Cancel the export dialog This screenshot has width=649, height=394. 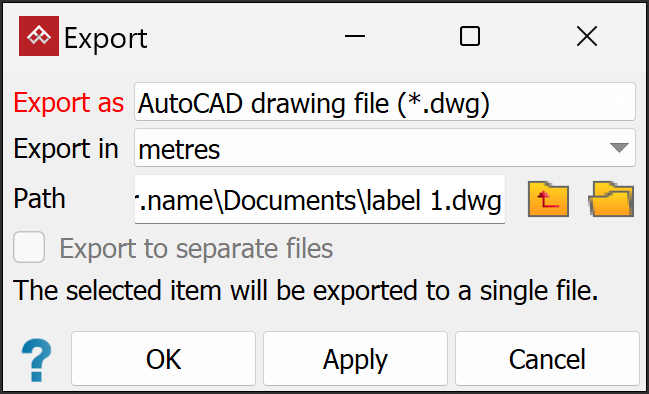pyautogui.click(x=547, y=358)
